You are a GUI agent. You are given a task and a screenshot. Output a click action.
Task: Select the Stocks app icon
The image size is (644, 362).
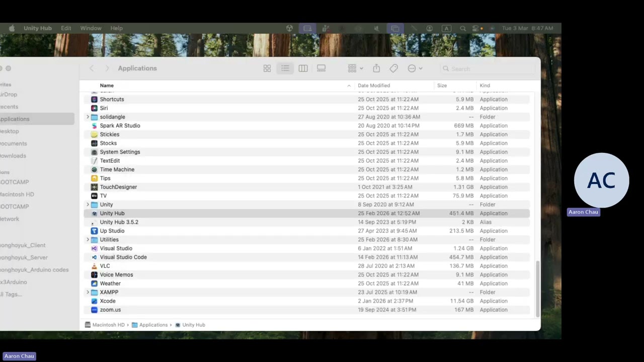94,143
